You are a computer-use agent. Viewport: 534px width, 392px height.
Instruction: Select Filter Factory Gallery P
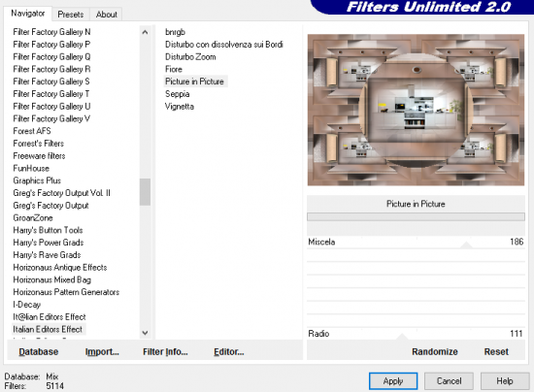(x=51, y=45)
